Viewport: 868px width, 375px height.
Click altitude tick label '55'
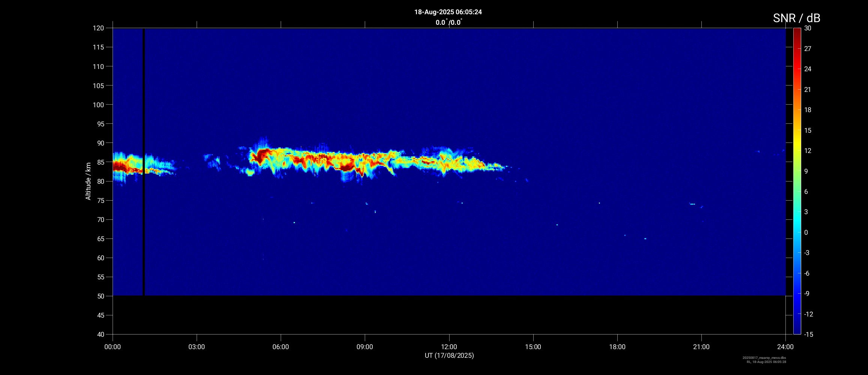point(100,277)
